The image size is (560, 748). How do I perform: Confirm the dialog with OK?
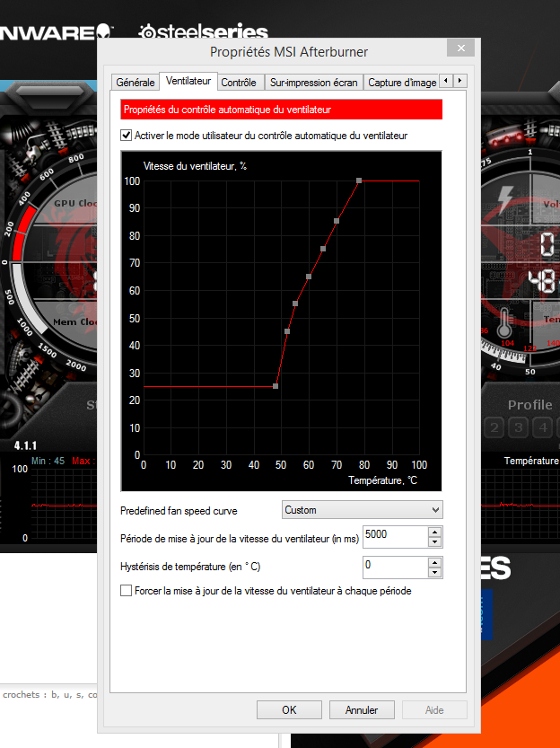point(289,709)
